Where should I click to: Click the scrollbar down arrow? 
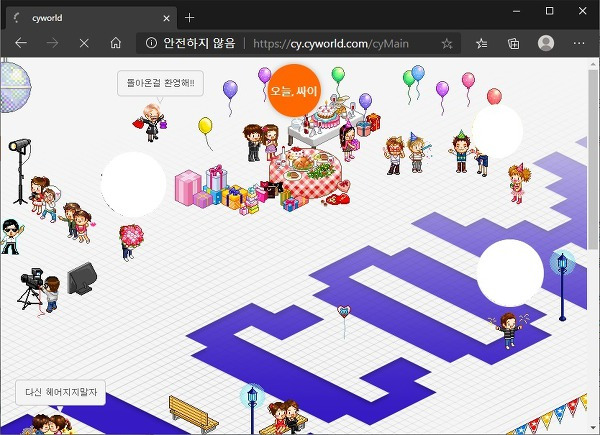pos(593,428)
